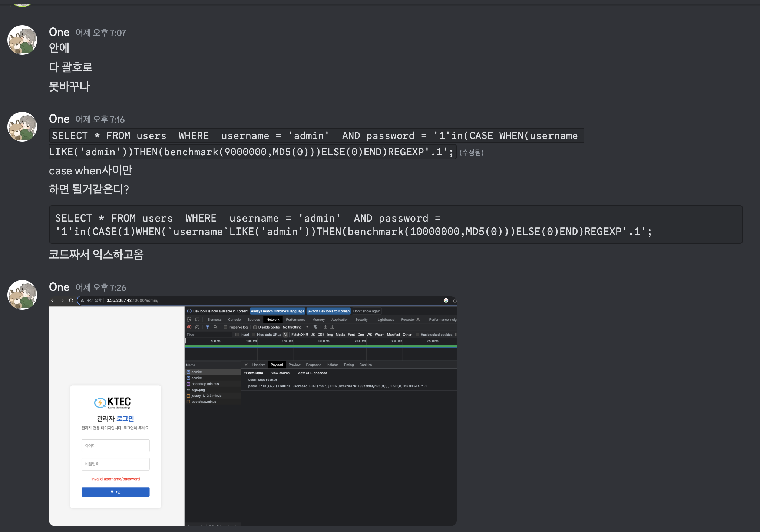Click the DevTools search magnifier icon

215,327
